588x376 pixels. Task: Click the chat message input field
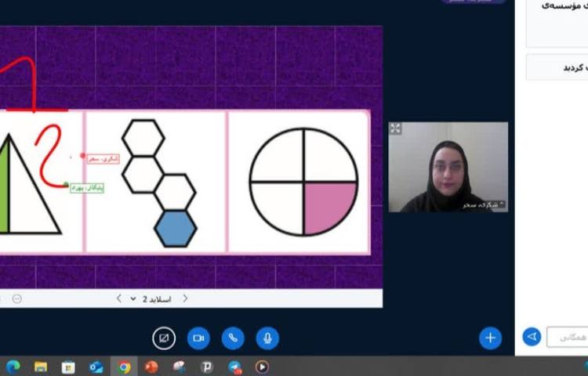click(x=567, y=337)
